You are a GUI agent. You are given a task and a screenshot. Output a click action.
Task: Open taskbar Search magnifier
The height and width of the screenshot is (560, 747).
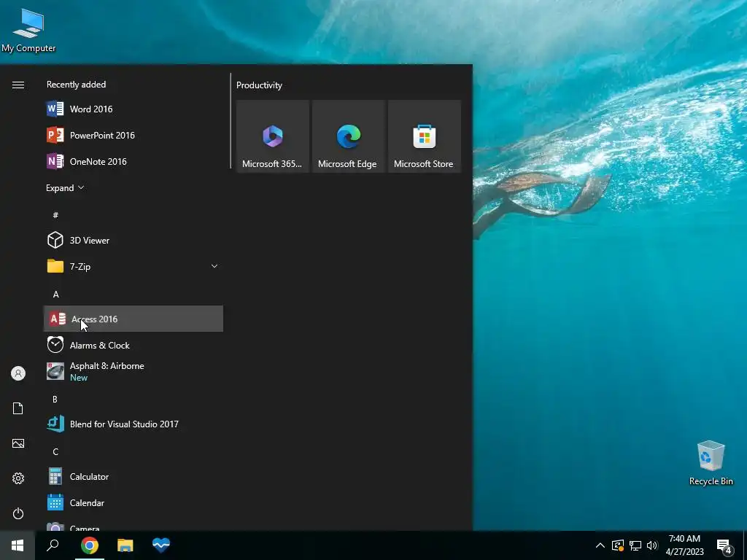(53, 545)
